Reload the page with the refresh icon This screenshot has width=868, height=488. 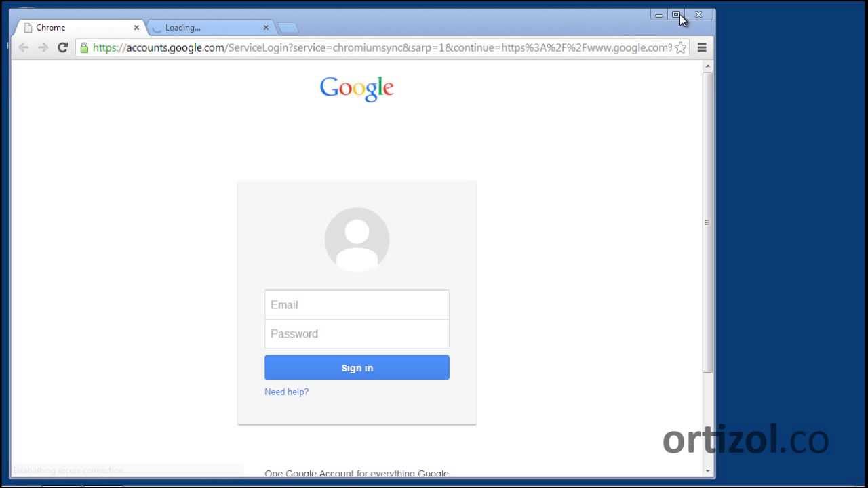(x=62, y=47)
